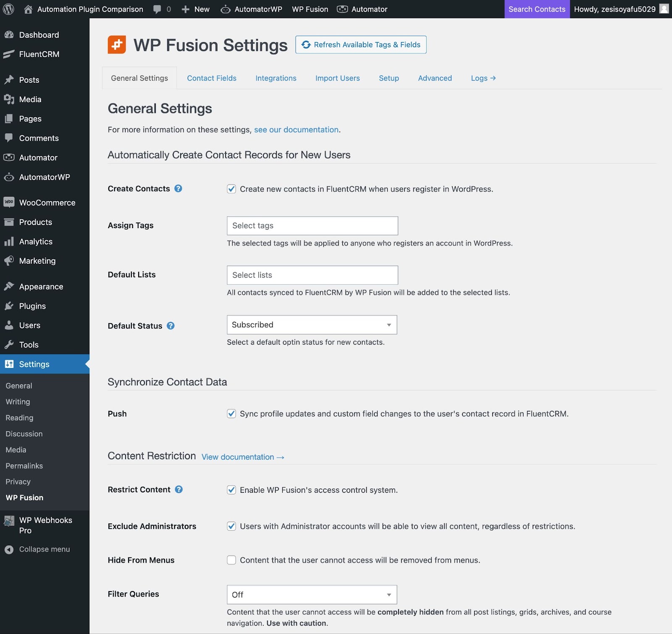
Task: Open the Default Status dropdown
Action: [x=312, y=325]
